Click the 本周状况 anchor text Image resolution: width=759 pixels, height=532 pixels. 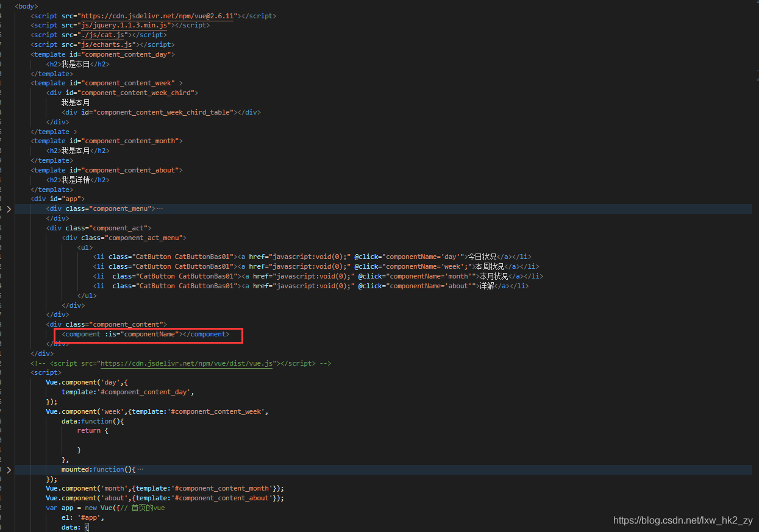(x=490, y=267)
